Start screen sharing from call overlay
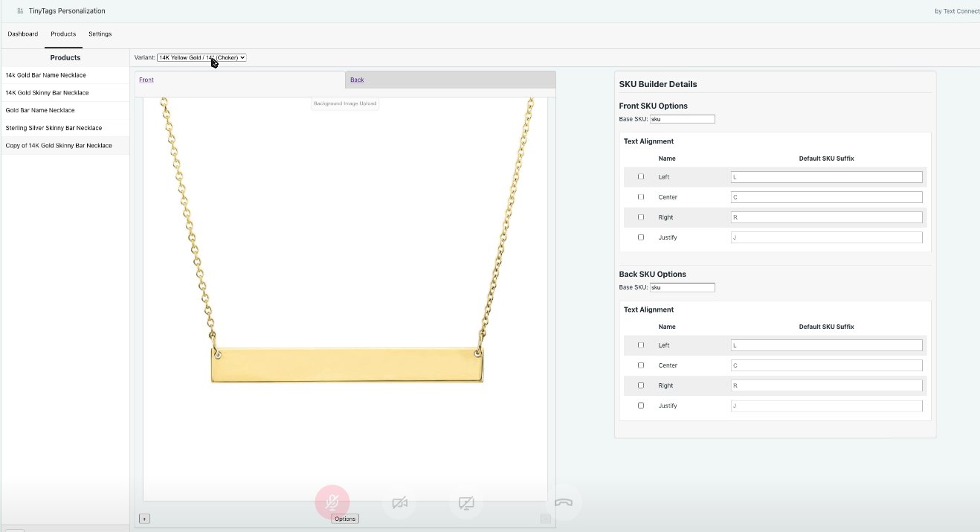 pyautogui.click(x=466, y=503)
